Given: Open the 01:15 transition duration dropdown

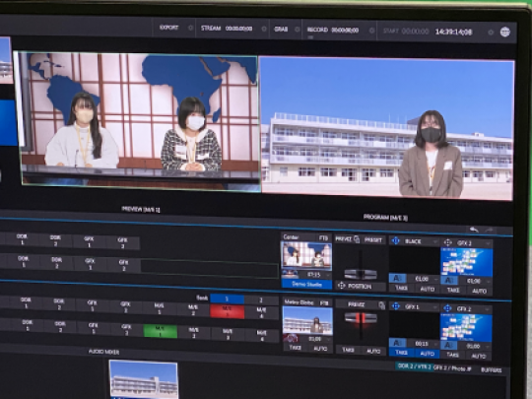Looking at the screenshot, I should pyautogui.click(x=327, y=275).
